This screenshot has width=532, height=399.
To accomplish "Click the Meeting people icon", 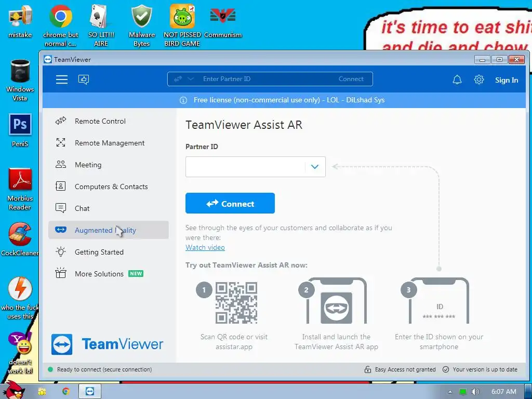I will [x=61, y=165].
